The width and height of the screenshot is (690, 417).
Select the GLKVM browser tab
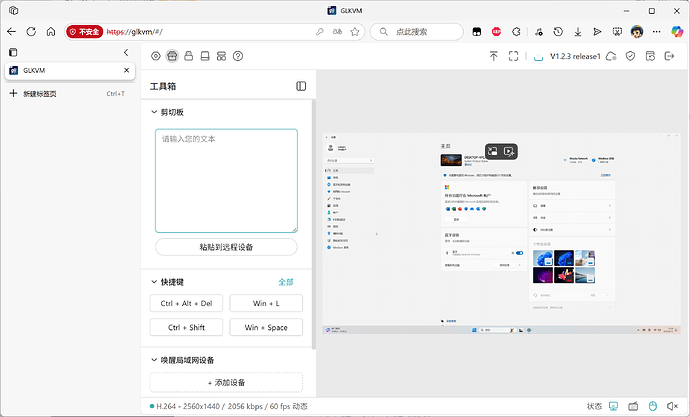tap(60, 71)
